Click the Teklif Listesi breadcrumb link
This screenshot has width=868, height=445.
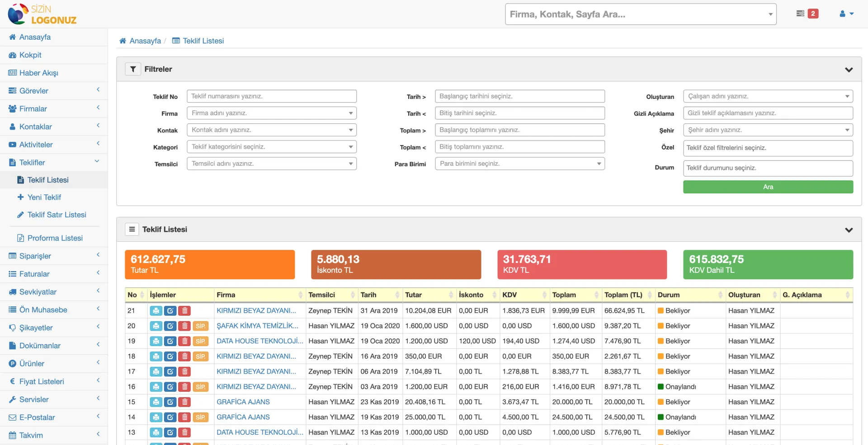pyautogui.click(x=203, y=41)
